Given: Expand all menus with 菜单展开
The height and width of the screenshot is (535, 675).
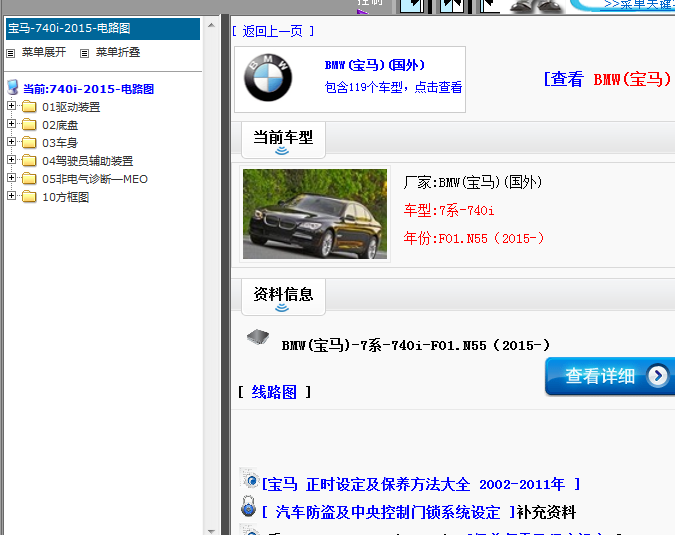Looking at the screenshot, I should (x=44, y=53).
